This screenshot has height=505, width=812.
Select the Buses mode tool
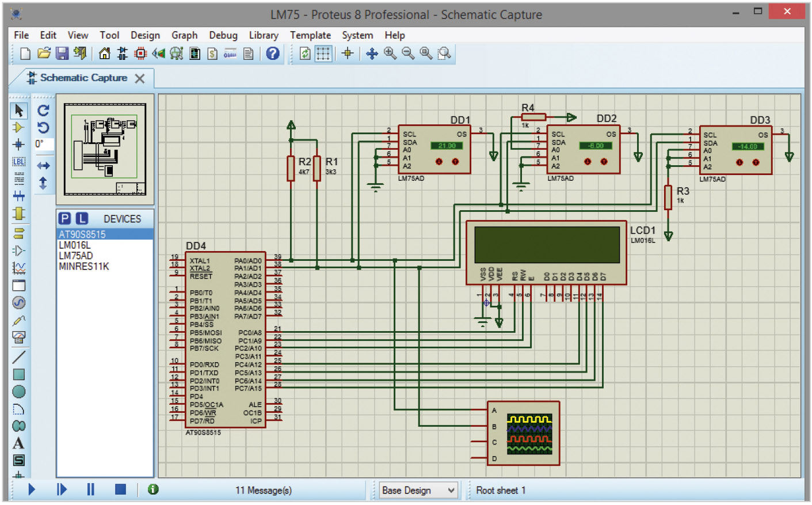pos(19,196)
